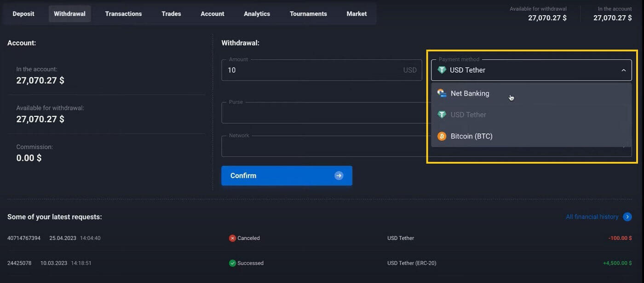Viewport: 644px width, 283px height.
Task: Go to the Analytics tab
Action: (257, 14)
